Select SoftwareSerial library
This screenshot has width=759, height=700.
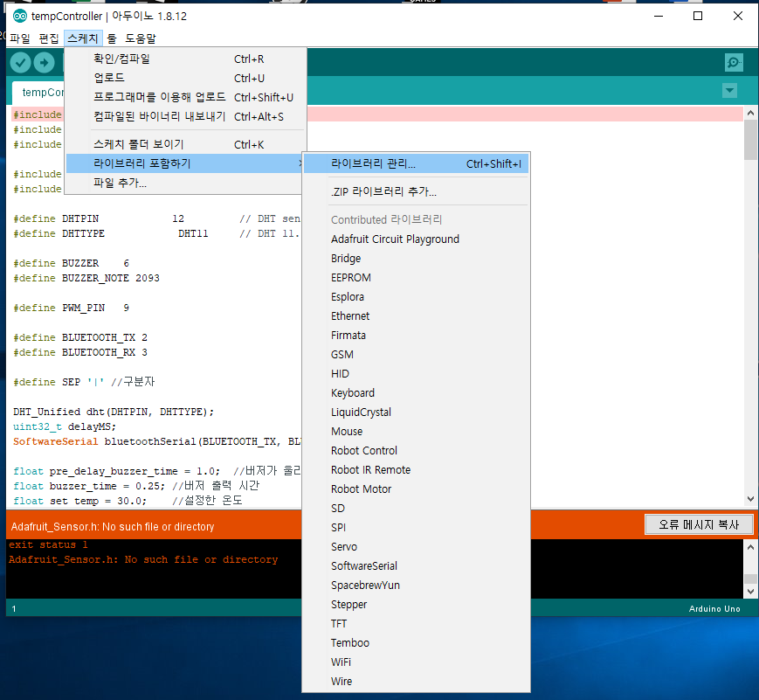tap(364, 565)
